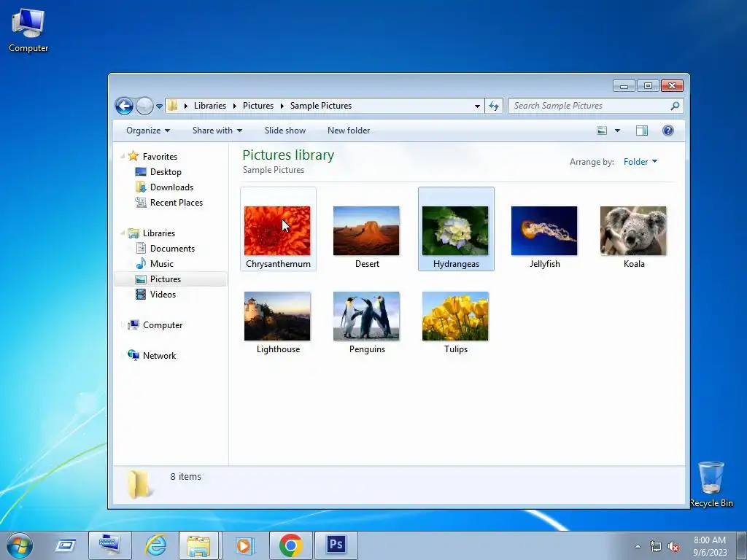This screenshot has width=747, height=560.
Task: Click the Recycle Bin desktop icon
Action: pyautogui.click(x=711, y=484)
